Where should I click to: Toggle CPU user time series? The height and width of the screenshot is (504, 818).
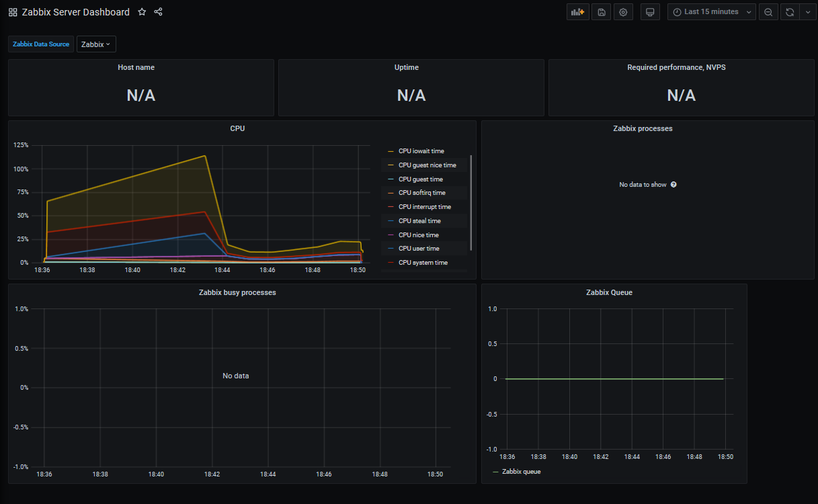pos(419,249)
